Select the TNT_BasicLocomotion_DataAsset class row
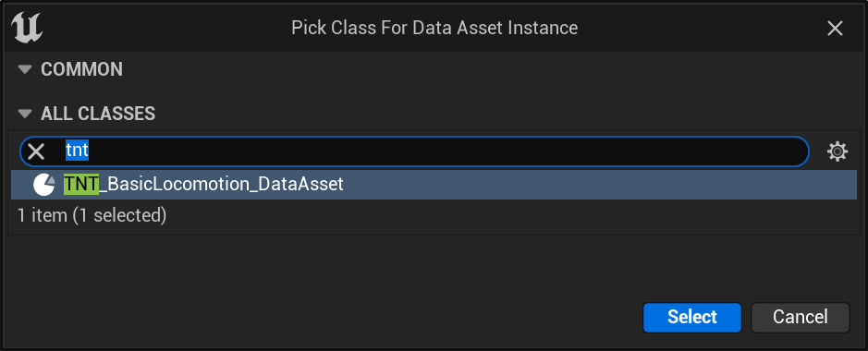Screen dimensions: 868x351 434,185
